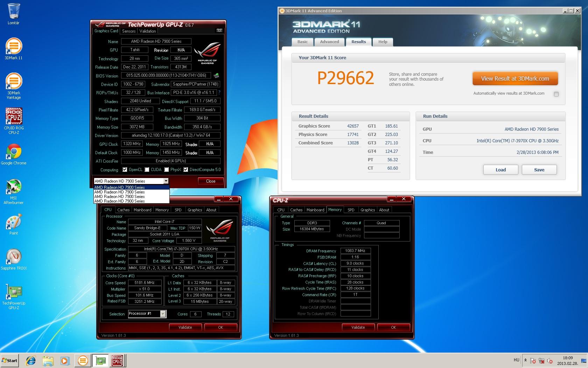
Task: Open Windows Media Player from the taskbar
Action: coord(65,361)
